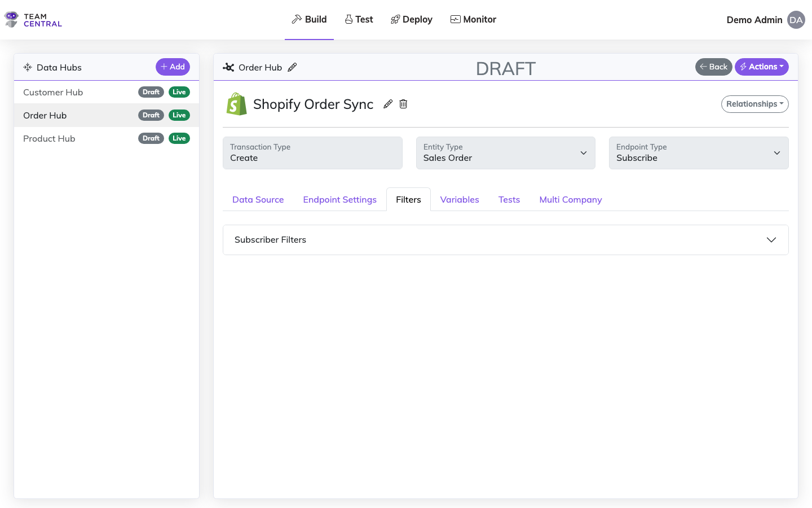The height and width of the screenshot is (508, 812).
Task: Click the Deploy rocket icon
Action: pos(394,19)
